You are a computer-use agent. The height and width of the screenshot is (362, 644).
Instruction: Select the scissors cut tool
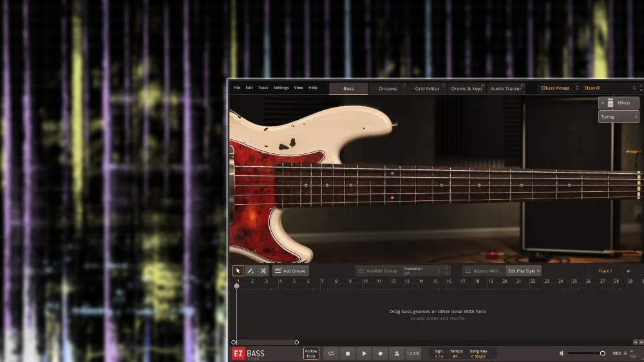pyautogui.click(x=263, y=271)
